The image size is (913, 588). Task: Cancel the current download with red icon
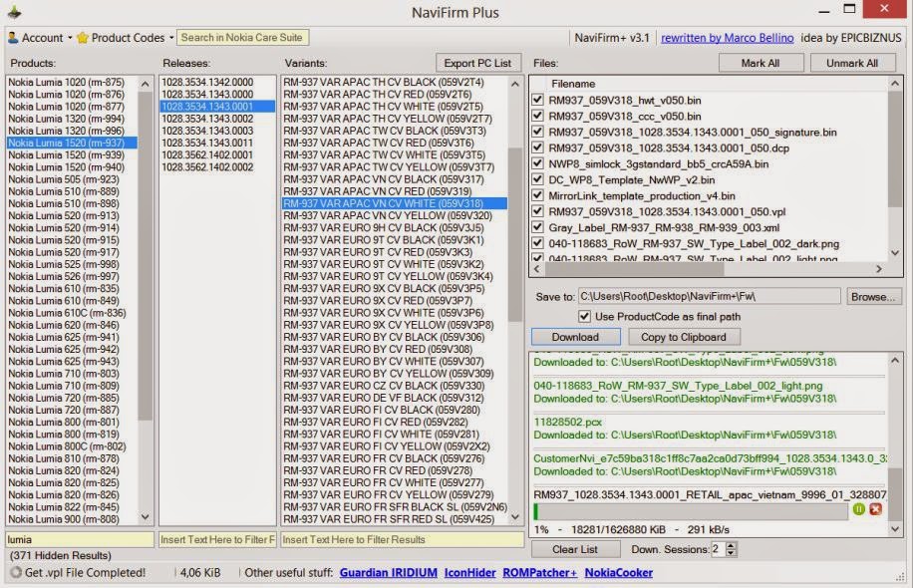tap(875, 509)
